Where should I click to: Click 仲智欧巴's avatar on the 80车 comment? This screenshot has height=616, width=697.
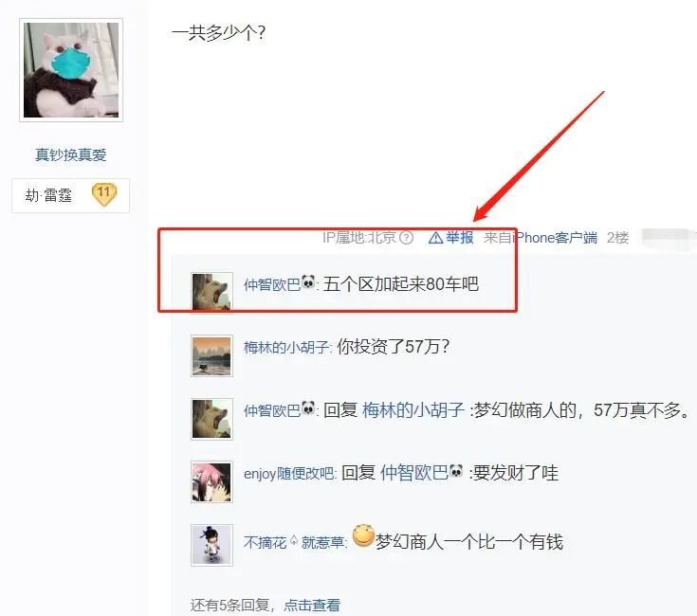[212, 291]
